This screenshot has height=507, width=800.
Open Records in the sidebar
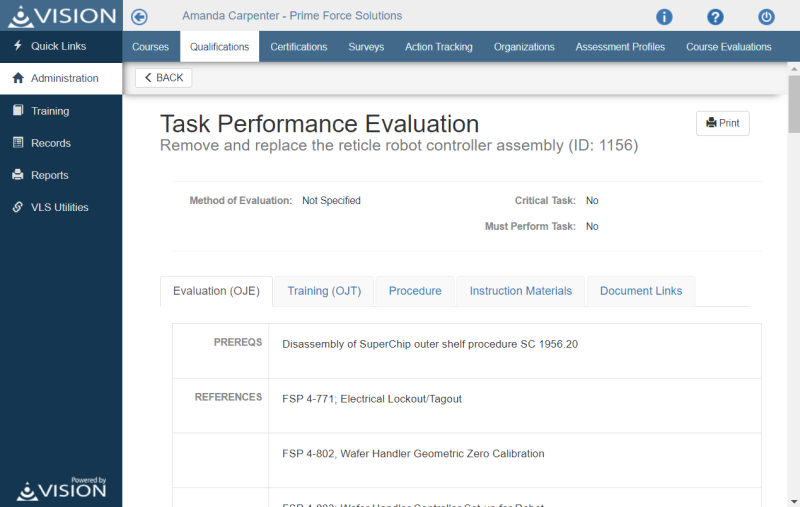(51, 143)
